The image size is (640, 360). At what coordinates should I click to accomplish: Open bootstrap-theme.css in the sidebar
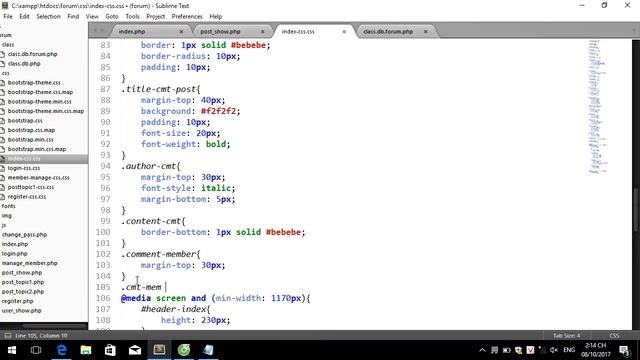tap(34, 82)
